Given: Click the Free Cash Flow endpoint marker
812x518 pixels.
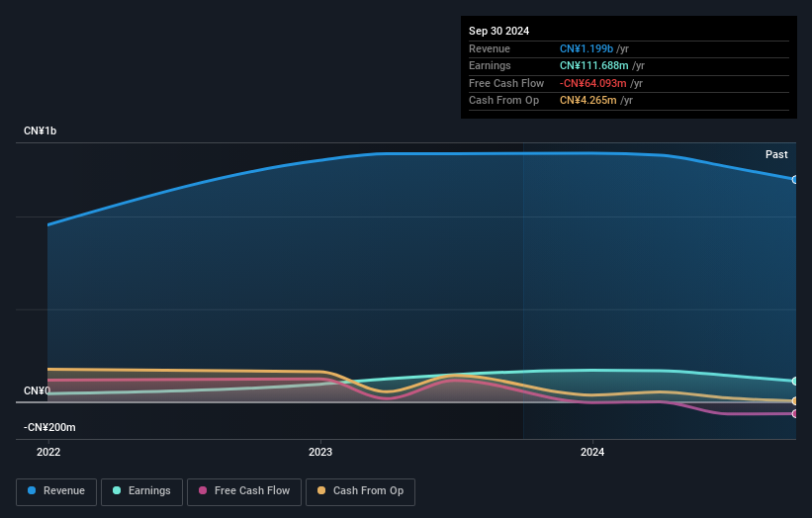Looking at the screenshot, I should click(795, 413).
